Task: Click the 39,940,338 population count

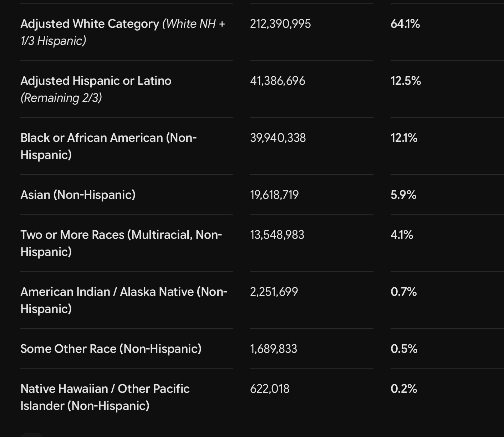Action: point(278,138)
